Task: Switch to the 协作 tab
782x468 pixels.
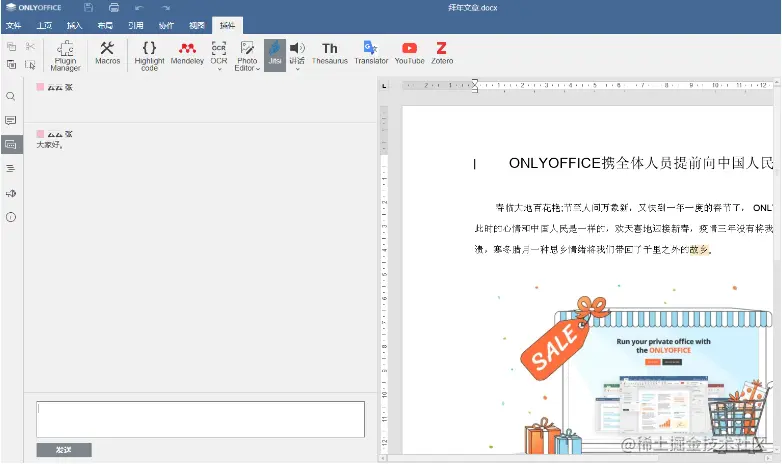Action: tap(166, 25)
